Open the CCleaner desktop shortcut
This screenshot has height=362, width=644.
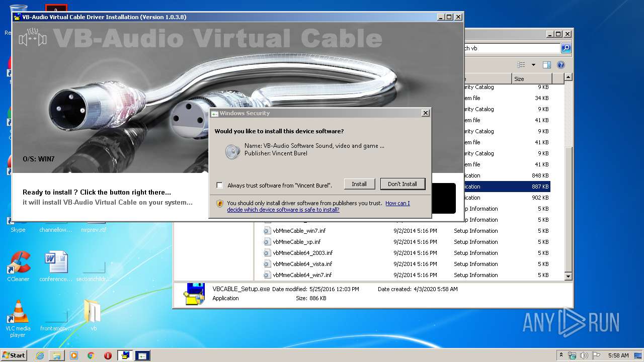(x=18, y=266)
